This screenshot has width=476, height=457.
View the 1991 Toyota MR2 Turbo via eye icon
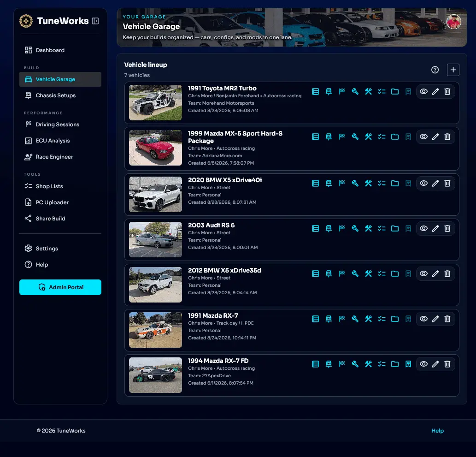(x=423, y=91)
